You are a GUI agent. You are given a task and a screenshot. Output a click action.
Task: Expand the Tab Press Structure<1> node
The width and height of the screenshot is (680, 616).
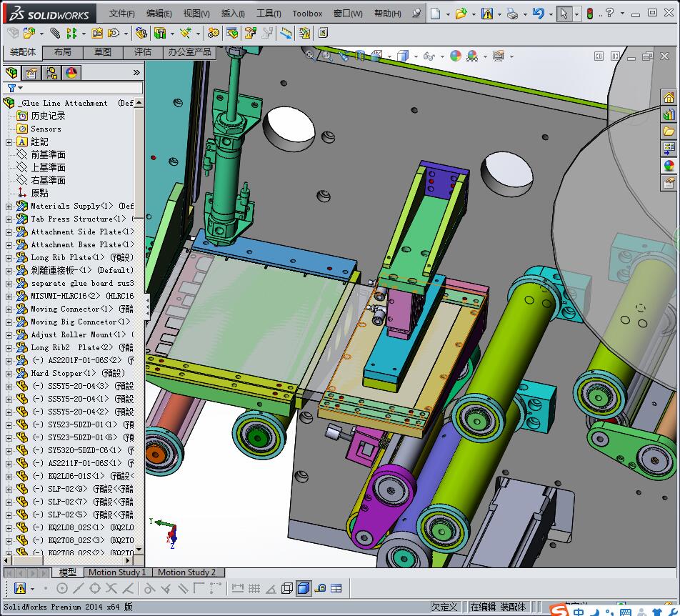[x=9, y=219]
